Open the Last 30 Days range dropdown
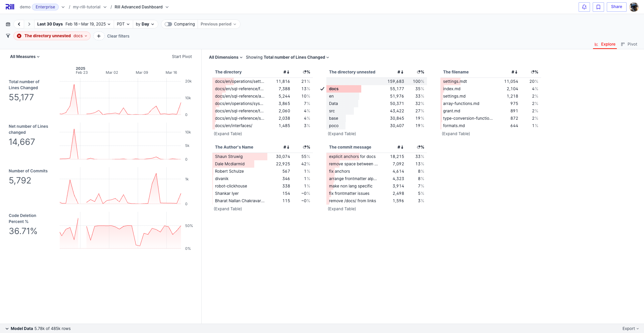The image size is (644, 333). [74, 24]
